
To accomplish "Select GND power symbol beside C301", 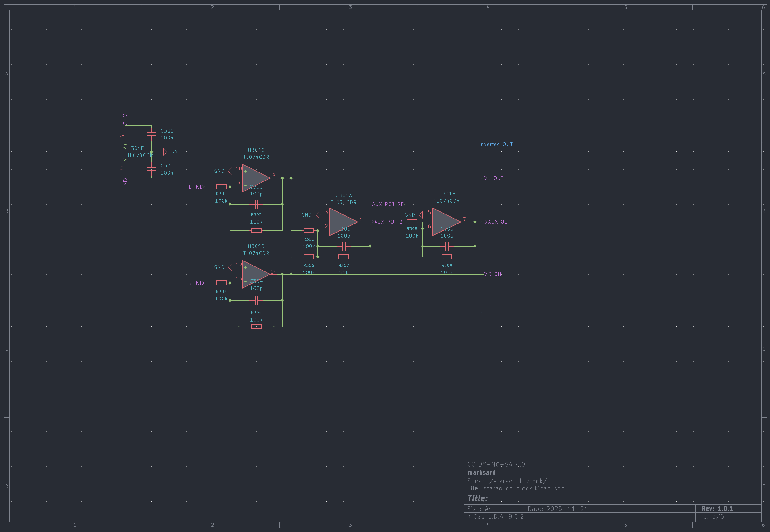I will [x=166, y=152].
